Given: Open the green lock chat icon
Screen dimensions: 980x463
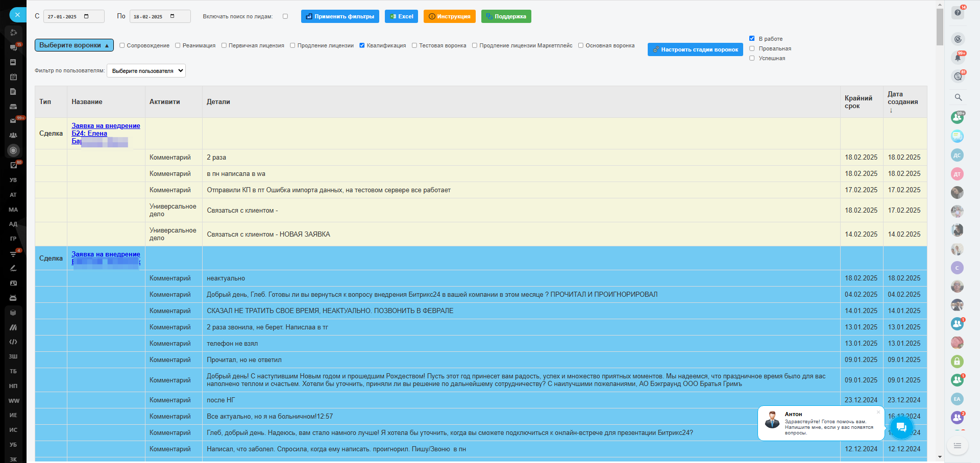Looking at the screenshot, I should [x=957, y=362].
